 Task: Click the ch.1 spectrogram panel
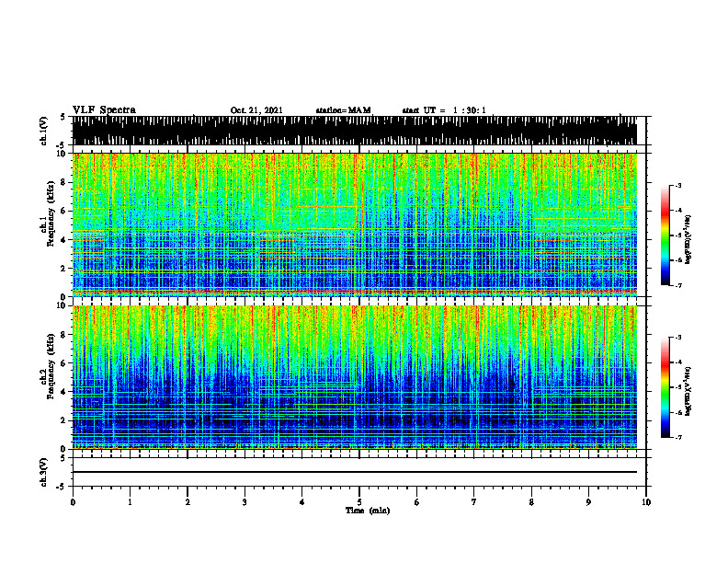point(354,224)
